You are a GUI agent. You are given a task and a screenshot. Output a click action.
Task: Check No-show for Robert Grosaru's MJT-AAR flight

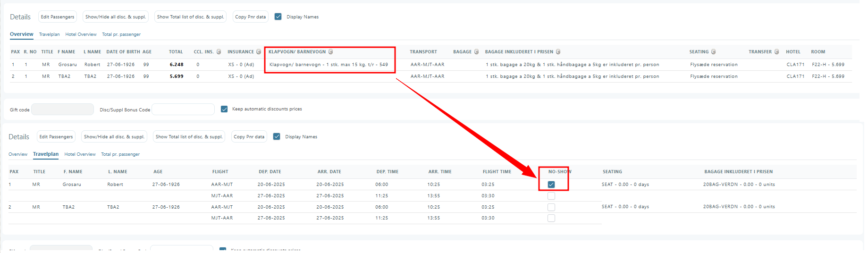coord(551,196)
